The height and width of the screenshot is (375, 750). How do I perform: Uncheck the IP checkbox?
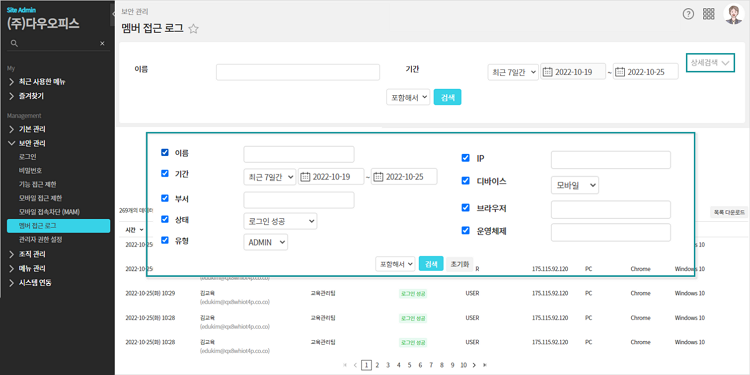465,158
